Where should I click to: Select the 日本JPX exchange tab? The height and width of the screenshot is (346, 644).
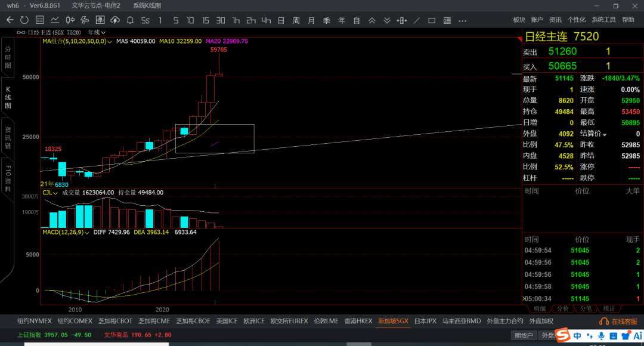coord(425,321)
